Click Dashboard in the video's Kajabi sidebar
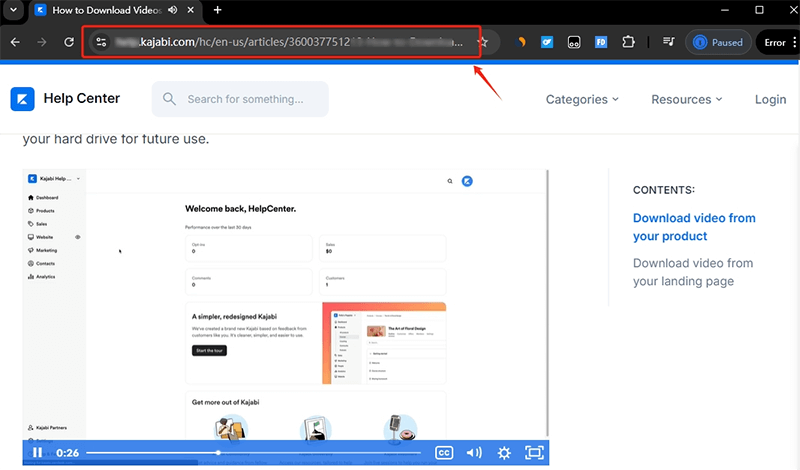 tap(43, 197)
